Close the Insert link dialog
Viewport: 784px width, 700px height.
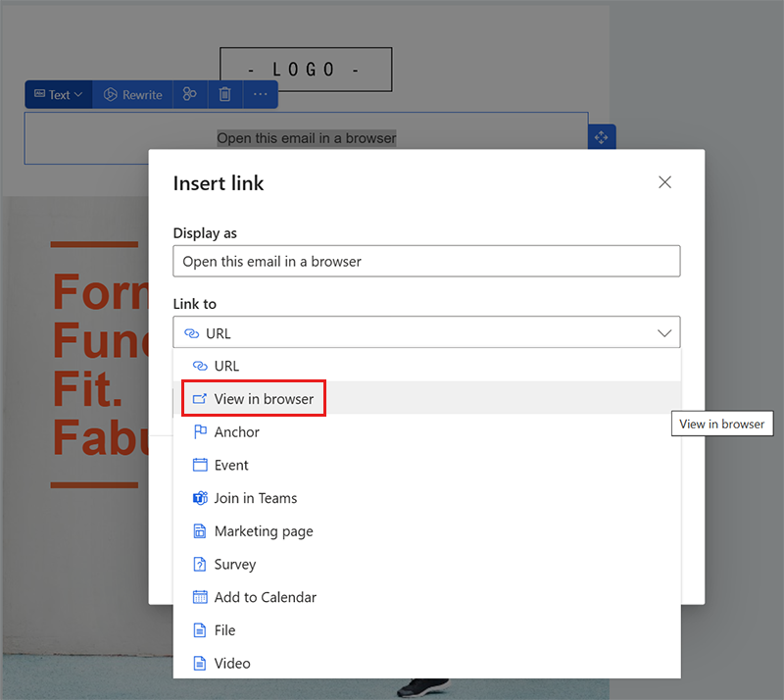(664, 182)
